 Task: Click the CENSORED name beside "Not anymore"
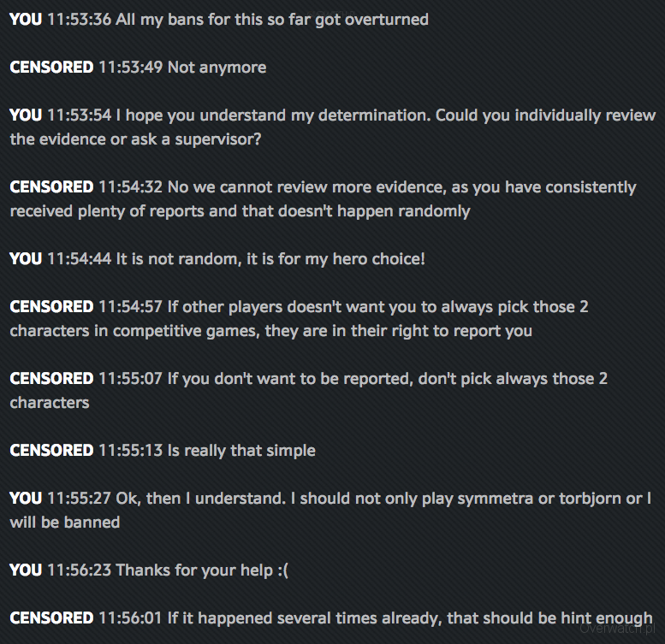[x=51, y=67]
